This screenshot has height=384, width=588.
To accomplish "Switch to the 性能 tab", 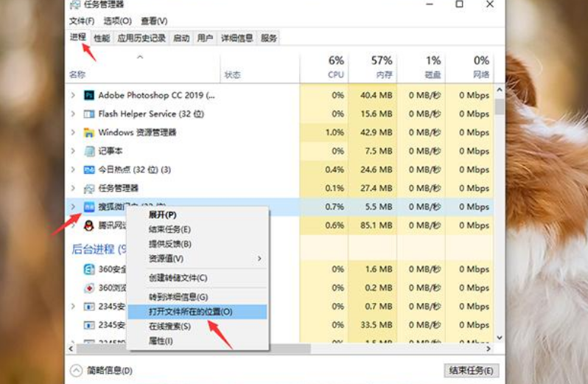I will [x=102, y=38].
